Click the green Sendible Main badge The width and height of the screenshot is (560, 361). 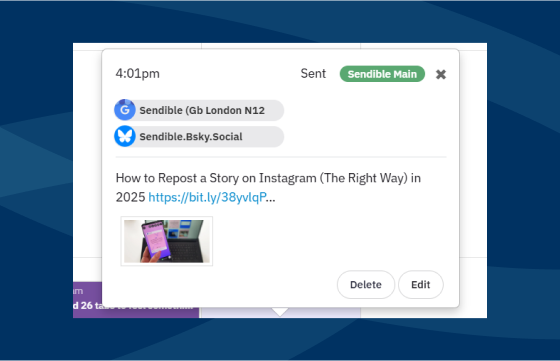pyautogui.click(x=382, y=74)
